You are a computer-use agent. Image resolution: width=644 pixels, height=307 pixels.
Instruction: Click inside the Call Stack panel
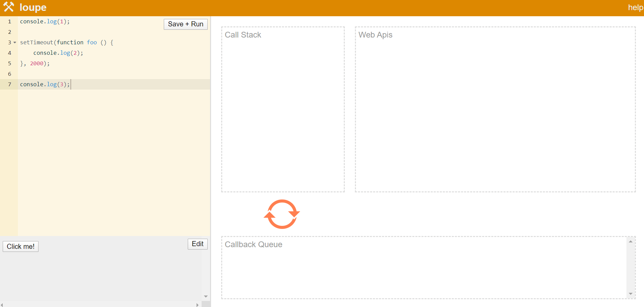283,112
